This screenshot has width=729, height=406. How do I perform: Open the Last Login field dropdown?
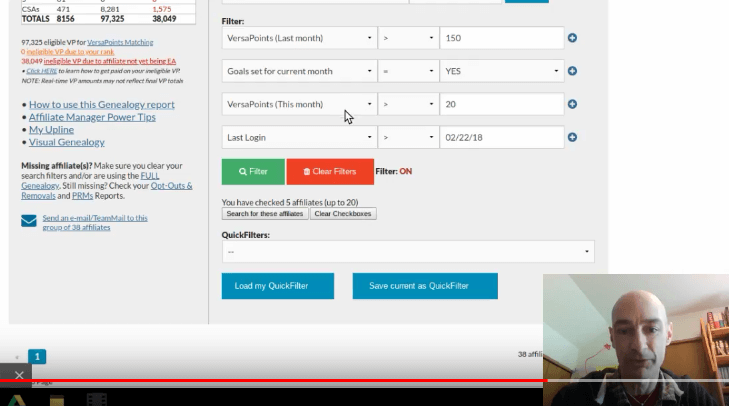point(298,137)
